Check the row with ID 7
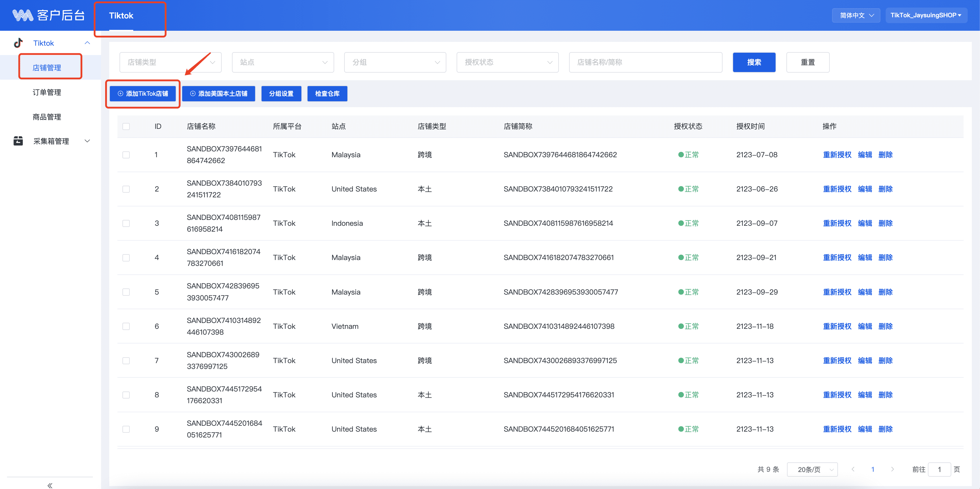 [126, 360]
